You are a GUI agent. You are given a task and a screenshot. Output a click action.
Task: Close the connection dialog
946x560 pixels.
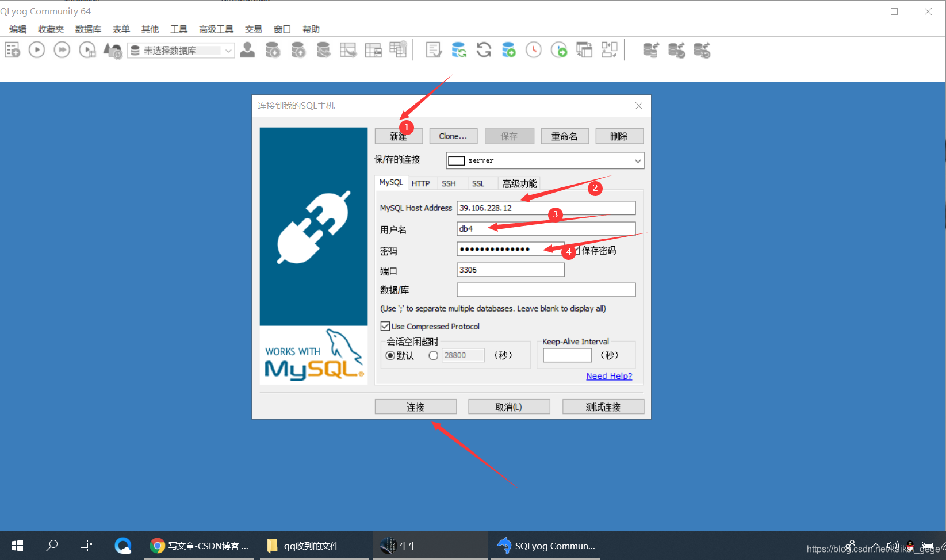click(639, 106)
